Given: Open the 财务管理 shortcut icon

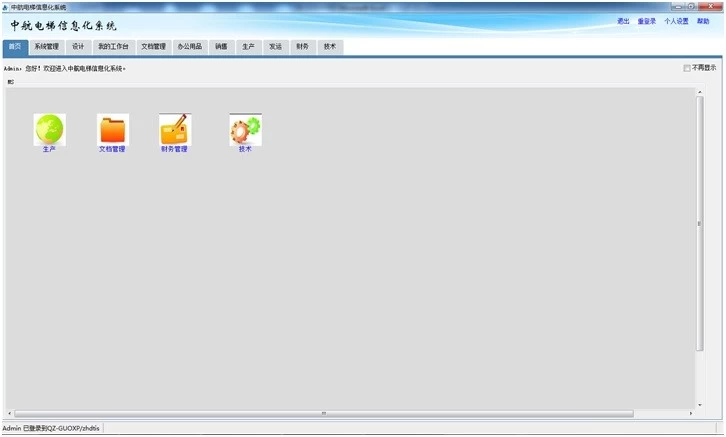Looking at the screenshot, I should tap(174, 130).
